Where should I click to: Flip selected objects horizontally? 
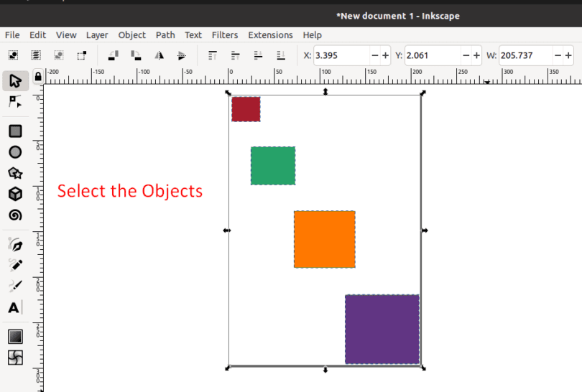click(159, 55)
